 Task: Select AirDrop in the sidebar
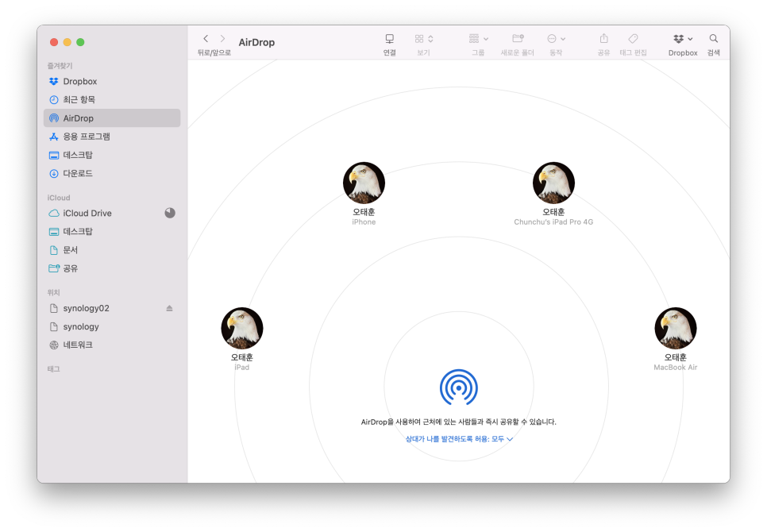[x=112, y=118]
